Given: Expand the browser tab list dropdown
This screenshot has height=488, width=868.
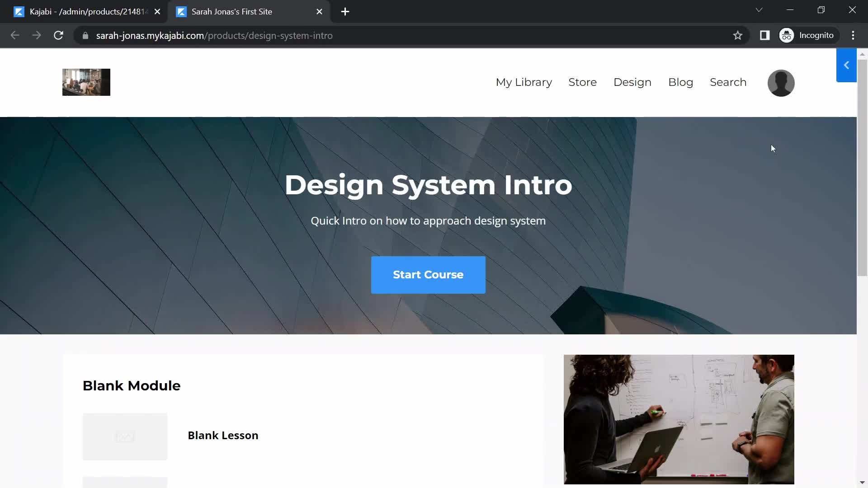Looking at the screenshot, I should [x=759, y=10].
